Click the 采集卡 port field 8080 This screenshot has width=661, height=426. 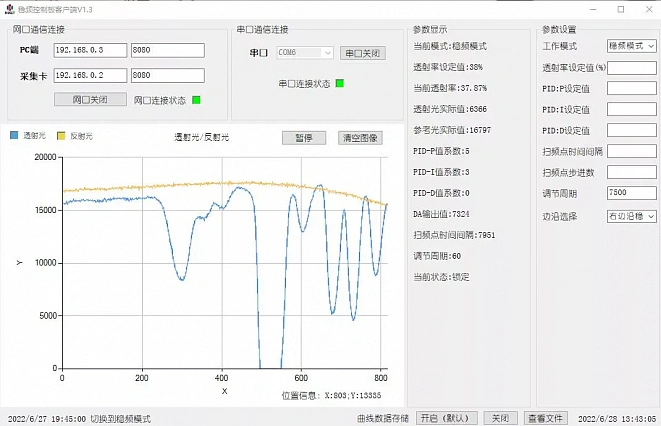click(168, 75)
